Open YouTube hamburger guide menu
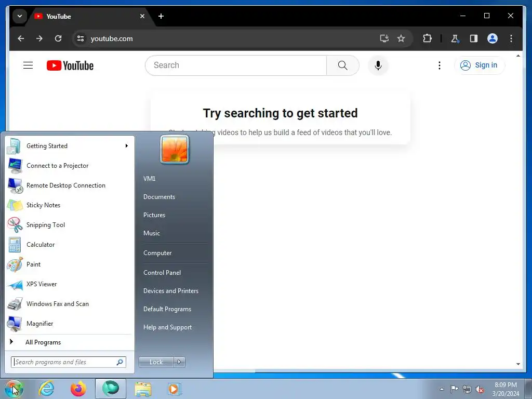Screen dimensions: 532x399 click(28, 65)
